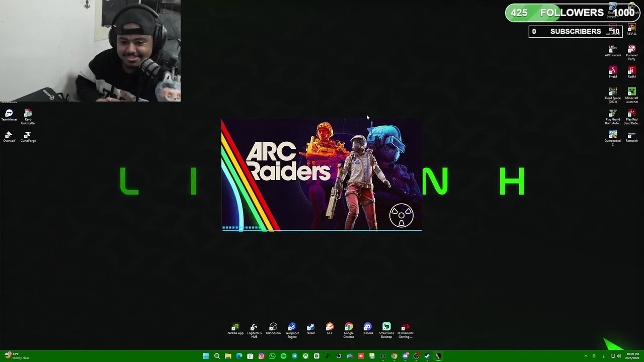Screen dimensions: 644x362
Task: Switch to Discord in the taskbar
Action: click(406, 356)
